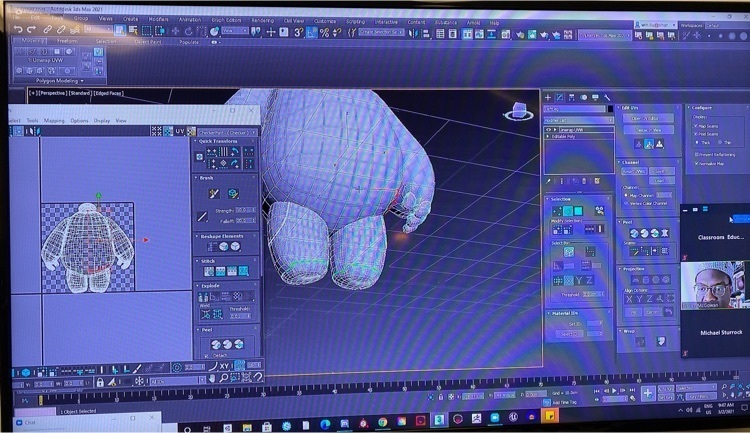Image resolution: width=750 pixels, height=433 pixels.
Task: Open the Render Setup teapot icon
Action: point(520,34)
